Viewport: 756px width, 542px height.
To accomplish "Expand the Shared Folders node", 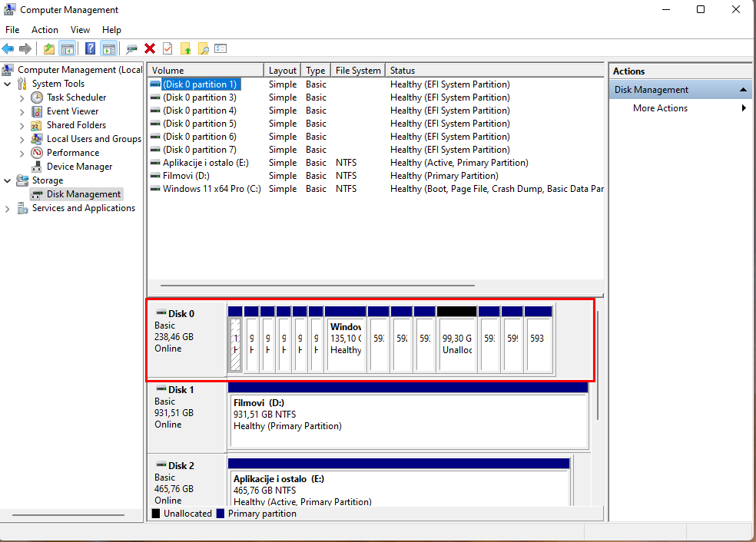I will coord(22,126).
